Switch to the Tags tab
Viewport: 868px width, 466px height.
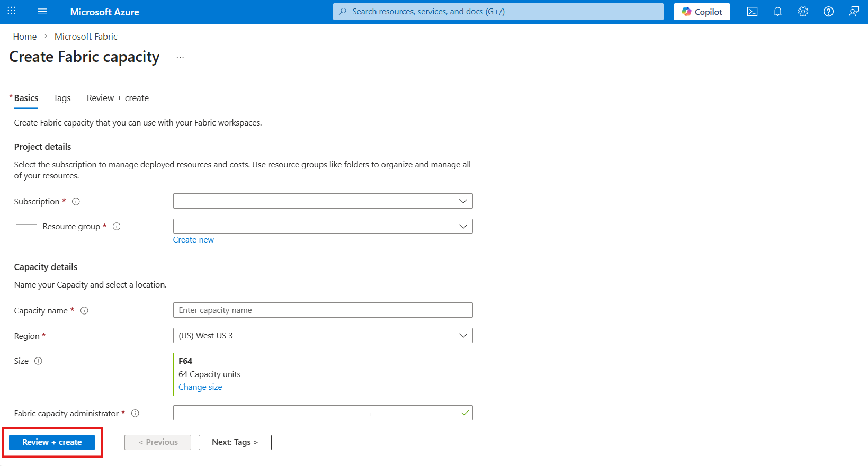coord(62,98)
